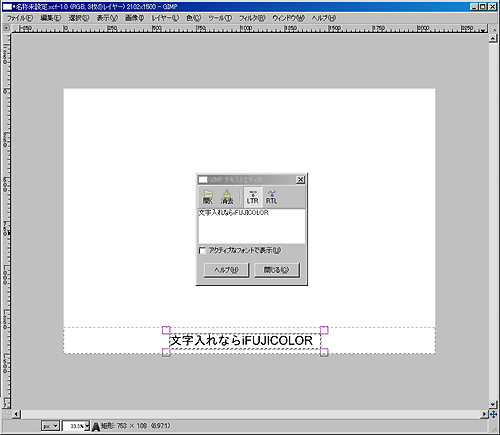Close the GIMP text editor dialog
This screenshot has width=500, height=435.
(x=300, y=180)
